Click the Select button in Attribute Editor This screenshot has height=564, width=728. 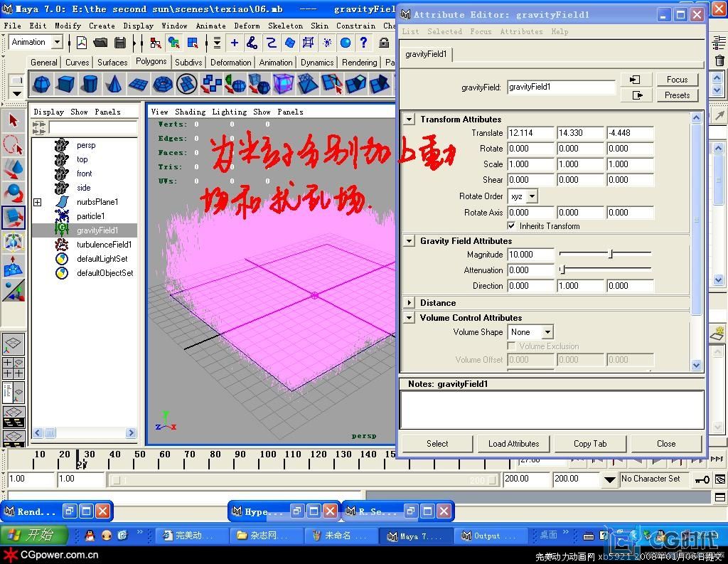(x=437, y=444)
